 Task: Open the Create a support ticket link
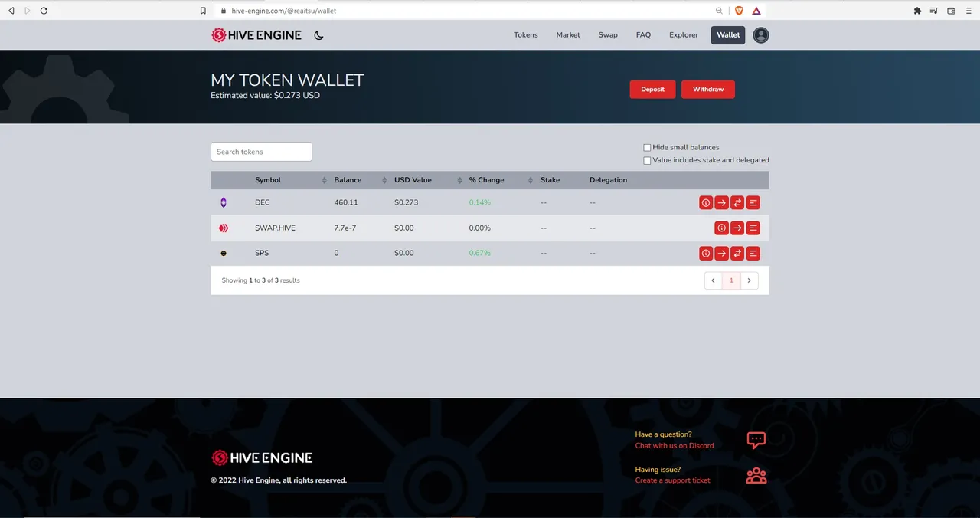point(673,480)
